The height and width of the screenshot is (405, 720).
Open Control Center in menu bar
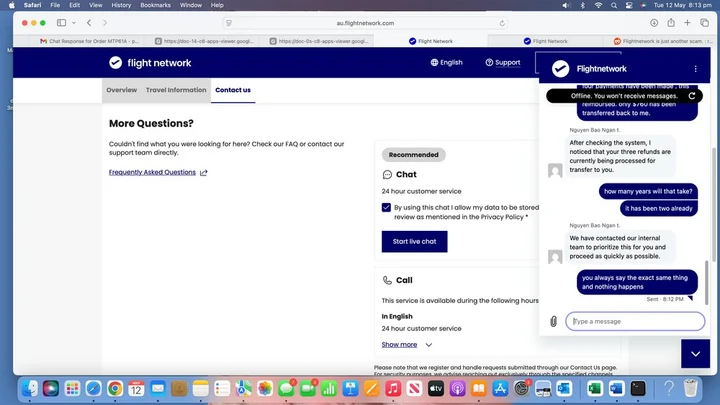[629, 5]
